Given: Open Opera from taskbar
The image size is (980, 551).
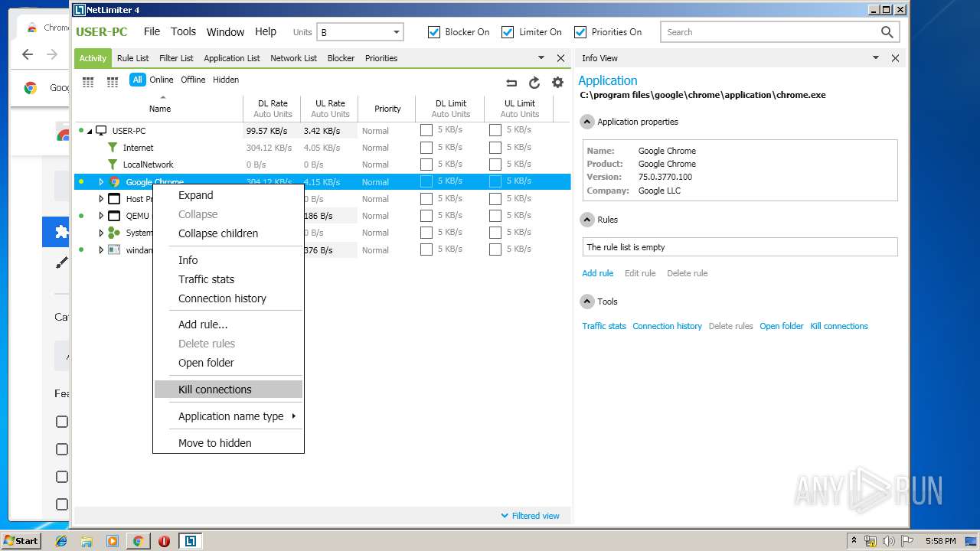Looking at the screenshot, I should click(x=164, y=541).
